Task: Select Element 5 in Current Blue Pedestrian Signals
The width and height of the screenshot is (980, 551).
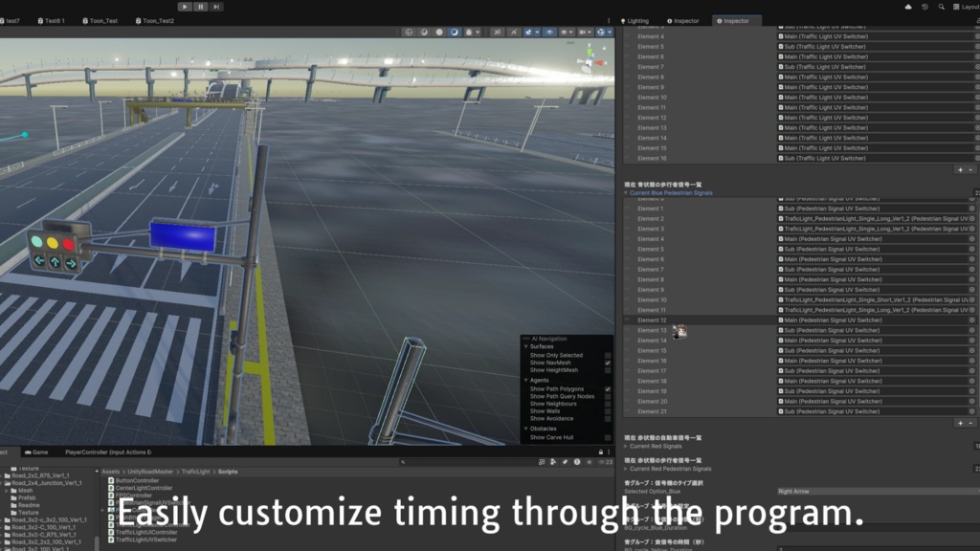Action: 649,248
